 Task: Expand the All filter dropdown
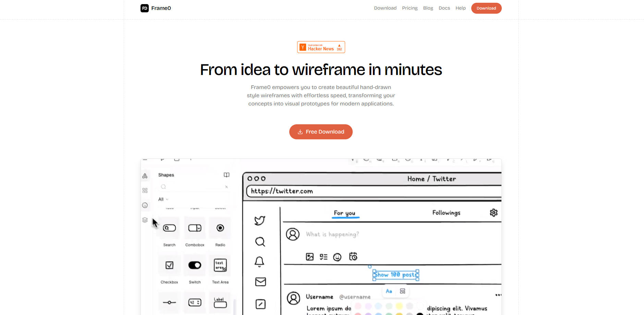pos(163,199)
